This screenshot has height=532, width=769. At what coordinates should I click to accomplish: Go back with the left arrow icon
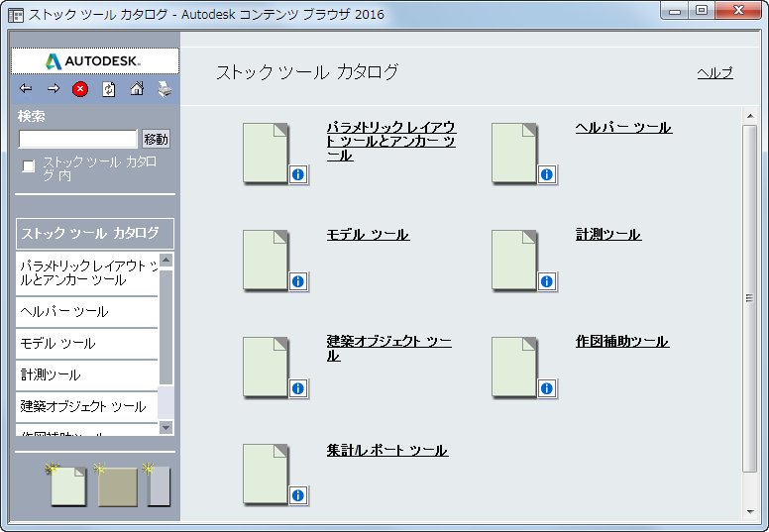(x=26, y=89)
